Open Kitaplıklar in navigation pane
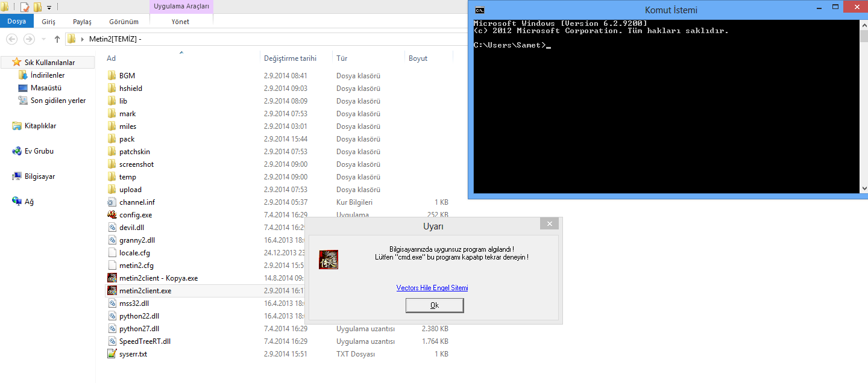This screenshot has height=383, width=868. click(40, 126)
